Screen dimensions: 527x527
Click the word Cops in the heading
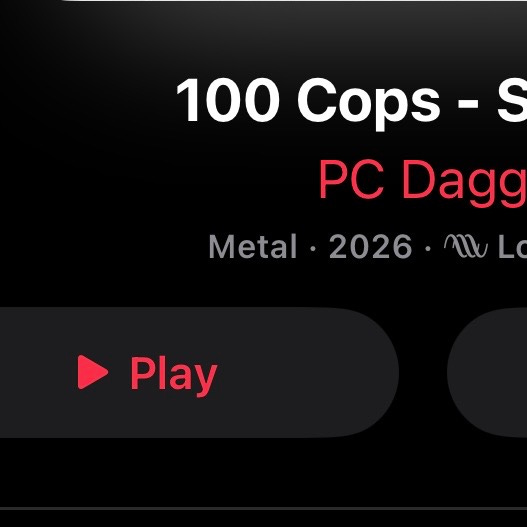(x=369, y=104)
